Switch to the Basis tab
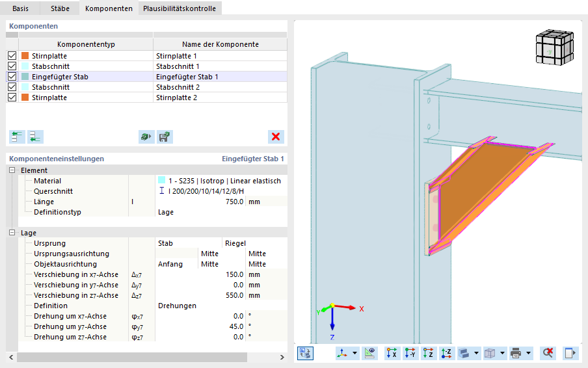 pos(20,8)
